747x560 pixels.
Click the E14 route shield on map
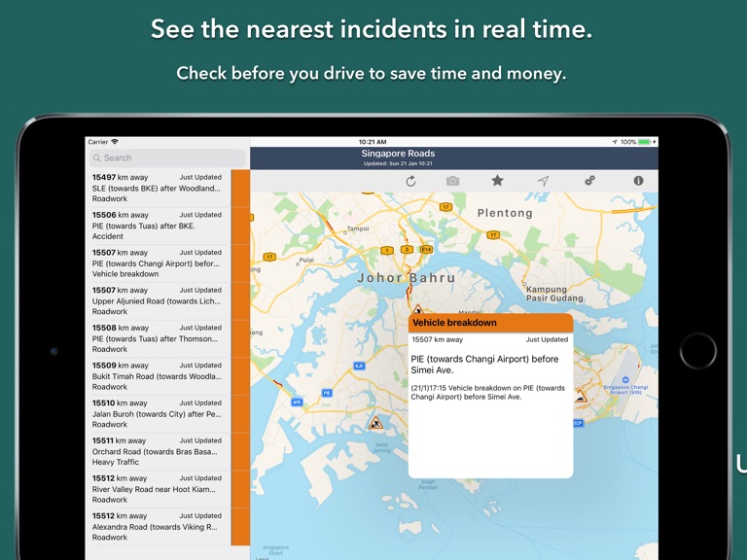pyautogui.click(x=425, y=250)
